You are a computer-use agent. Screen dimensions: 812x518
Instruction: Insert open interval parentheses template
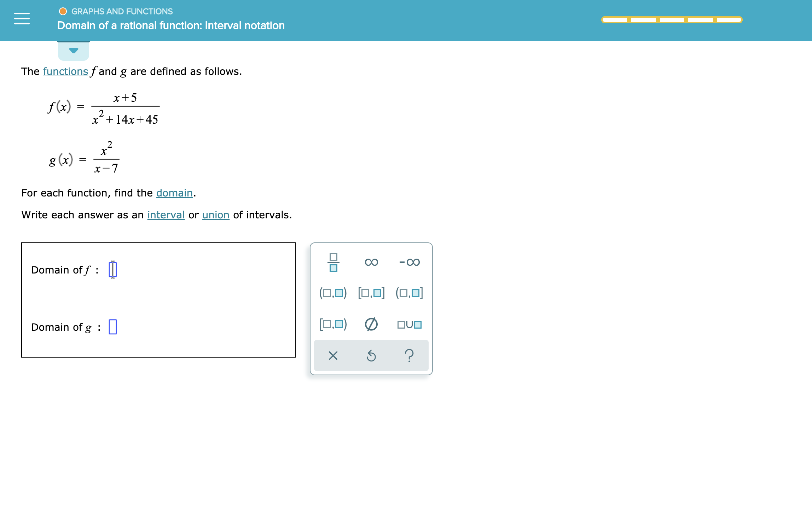[333, 293]
